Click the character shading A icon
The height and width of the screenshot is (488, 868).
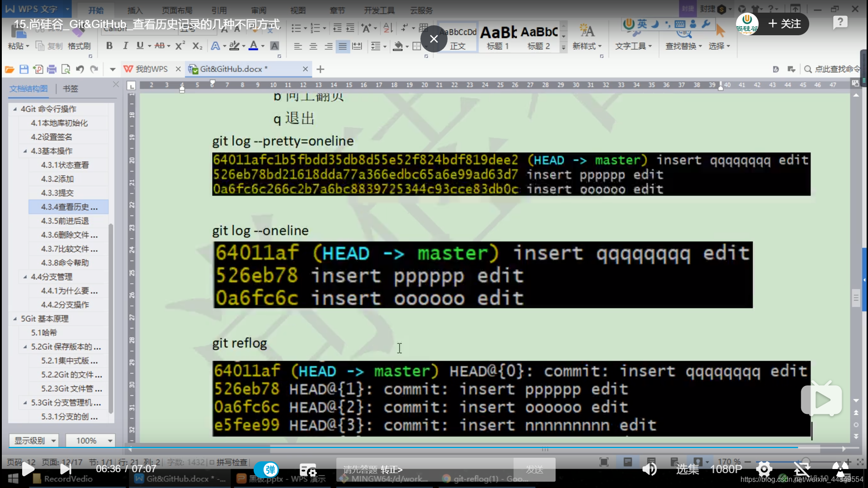click(274, 46)
